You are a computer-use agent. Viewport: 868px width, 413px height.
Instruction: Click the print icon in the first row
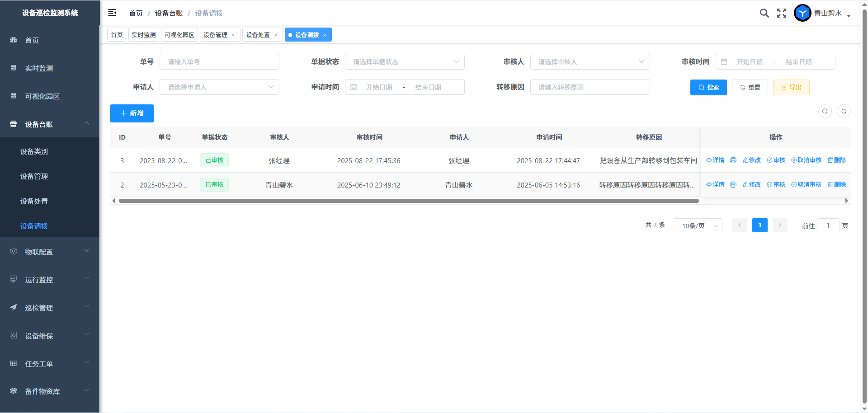[733, 160]
